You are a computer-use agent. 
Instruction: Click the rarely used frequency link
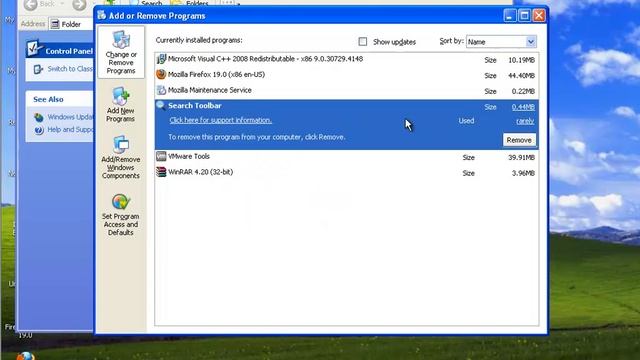(x=525, y=121)
